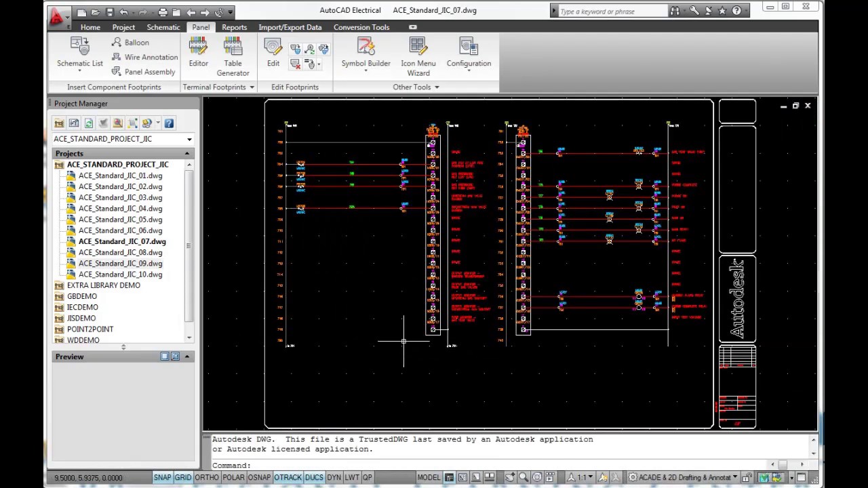Click the search binoculars icon in title bar

coord(675,11)
